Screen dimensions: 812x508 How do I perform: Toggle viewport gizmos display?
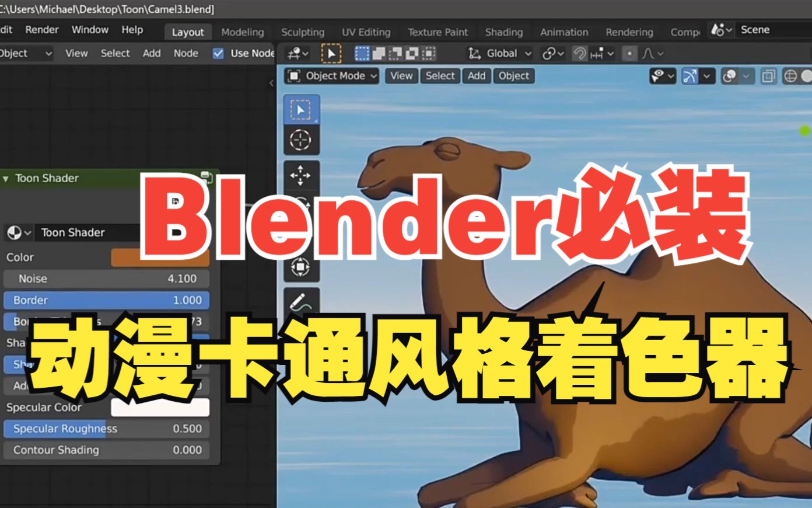pos(690,76)
